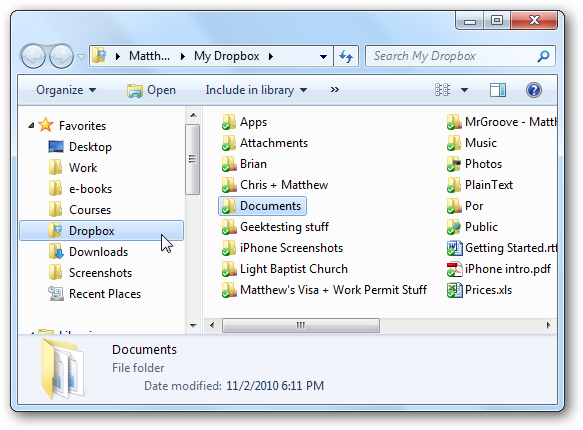
Task: Select e-books in Favorites
Action: 90,189
